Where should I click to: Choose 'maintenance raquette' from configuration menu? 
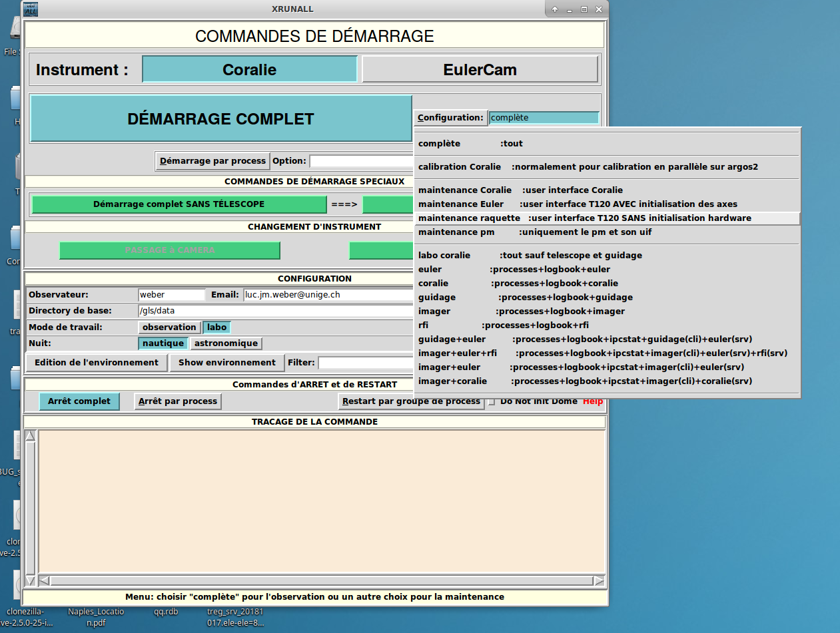coord(469,218)
